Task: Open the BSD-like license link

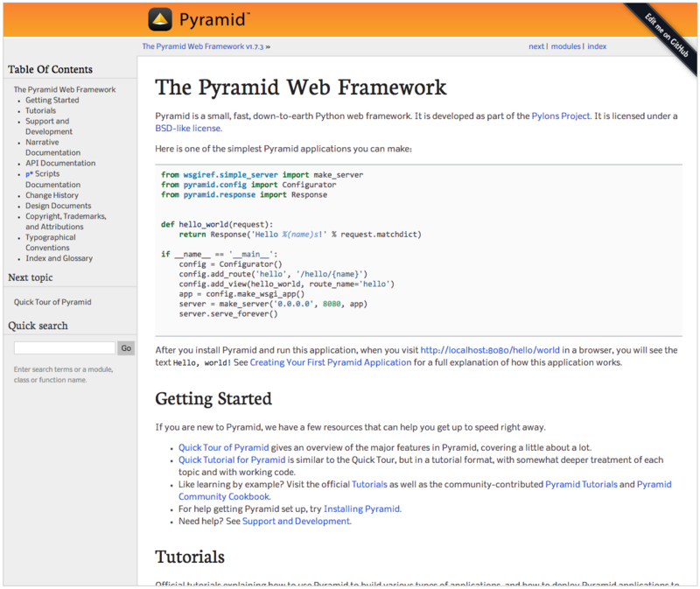Action: (187, 128)
